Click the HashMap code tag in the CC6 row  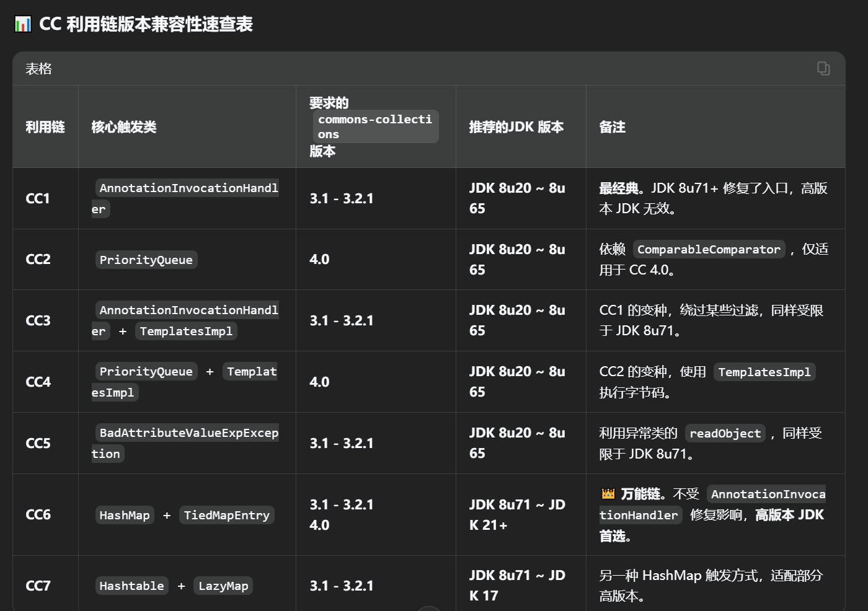(x=125, y=515)
